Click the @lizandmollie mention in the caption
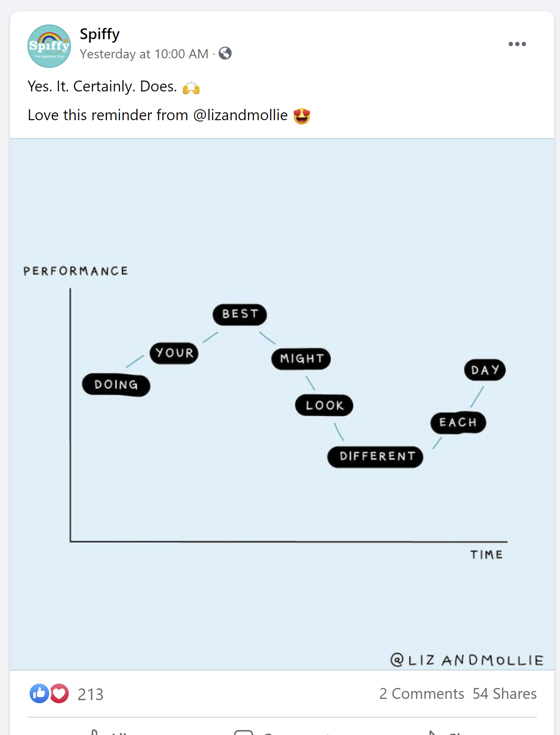 [240, 115]
